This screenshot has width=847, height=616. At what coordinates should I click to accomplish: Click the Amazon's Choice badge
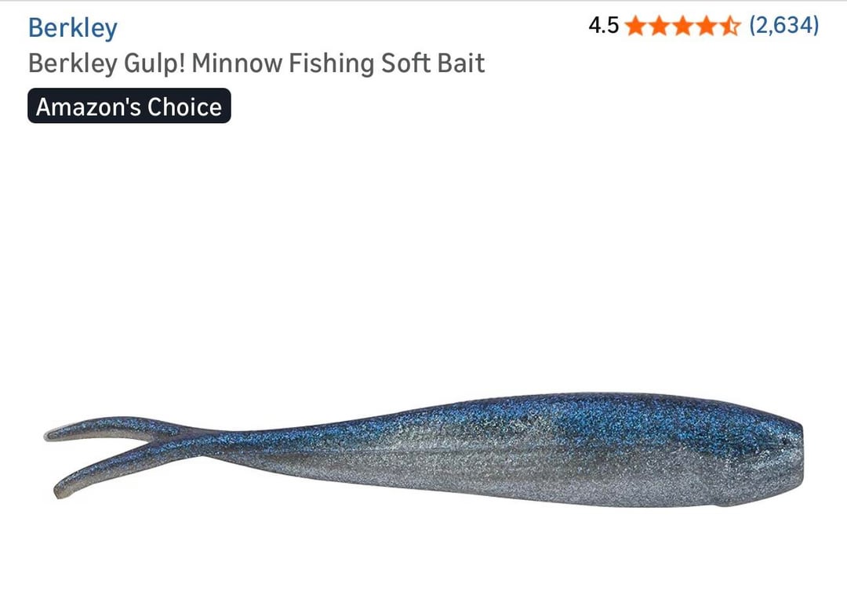(x=129, y=106)
